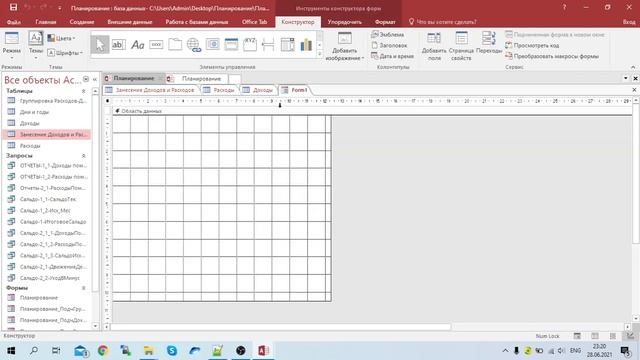Click the Переходы tab order button

point(489,43)
